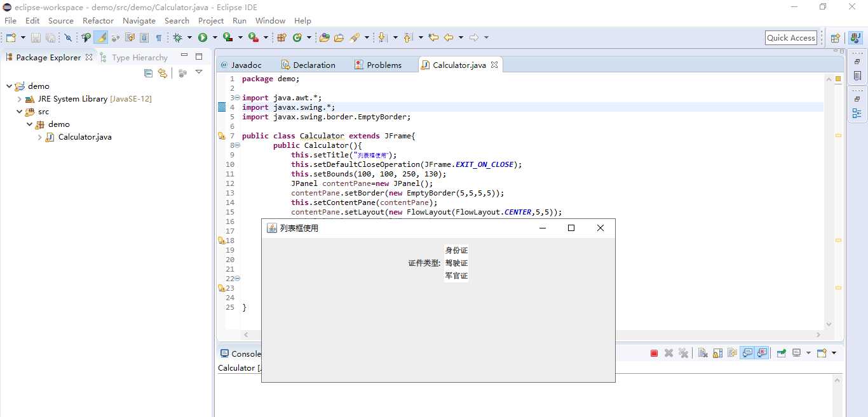Viewport: 868px width, 417px height.
Task: Click the Clear Console icon
Action: (703, 354)
